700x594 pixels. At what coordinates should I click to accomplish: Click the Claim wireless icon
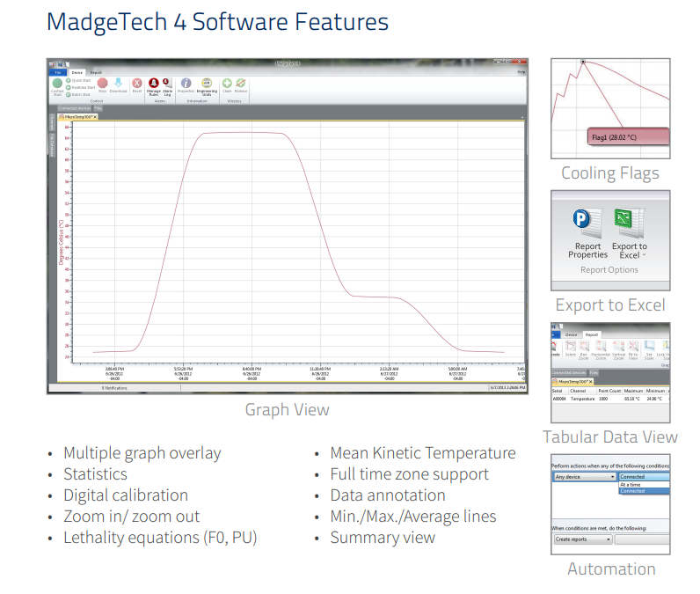pyautogui.click(x=227, y=84)
